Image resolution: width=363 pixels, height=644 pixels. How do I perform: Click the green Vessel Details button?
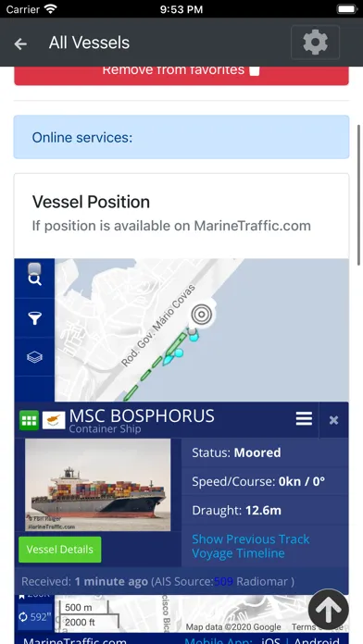(60, 549)
